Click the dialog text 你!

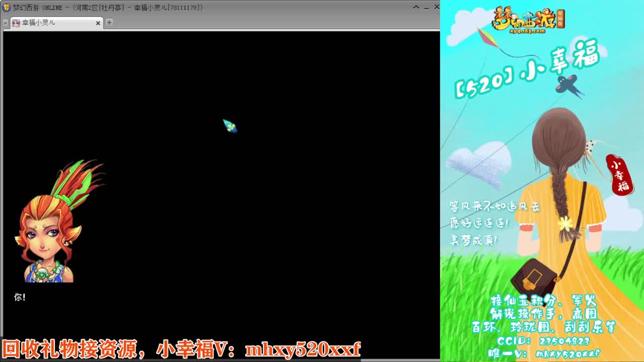click(x=20, y=297)
